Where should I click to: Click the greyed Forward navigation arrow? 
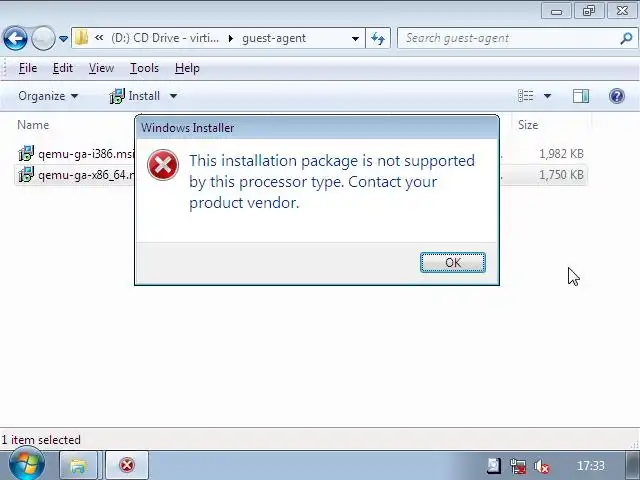coord(43,38)
